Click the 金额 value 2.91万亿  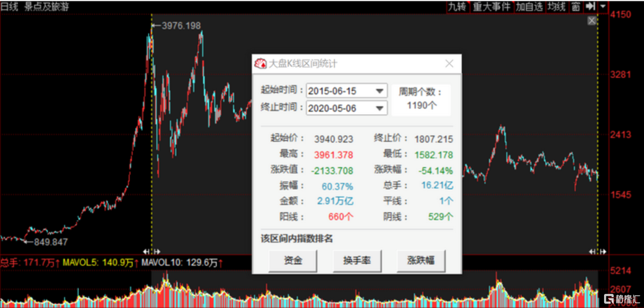pyautogui.click(x=335, y=202)
